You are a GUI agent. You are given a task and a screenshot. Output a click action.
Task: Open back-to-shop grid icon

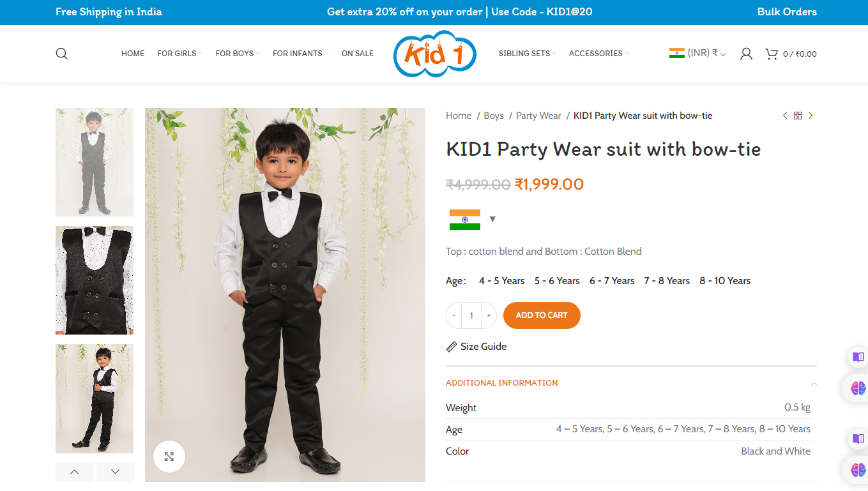point(798,116)
